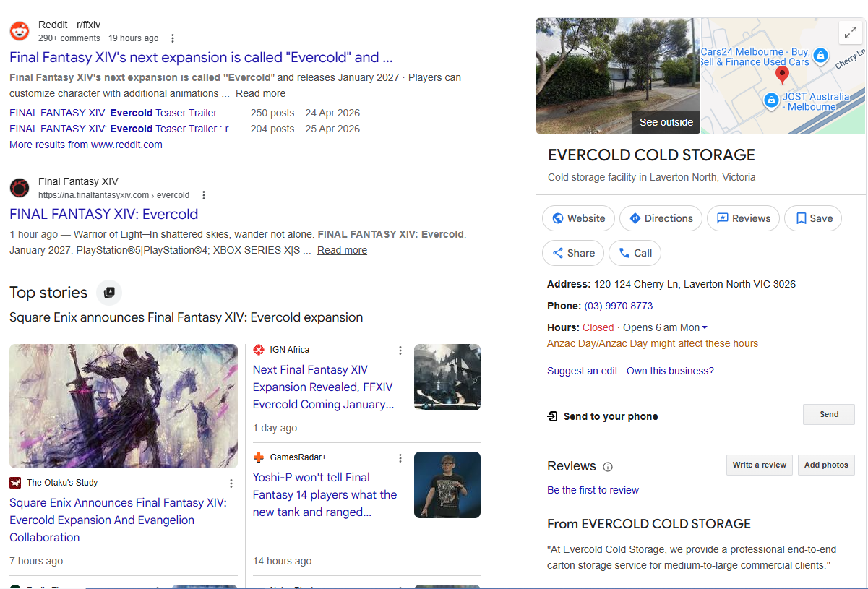The height and width of the screenshot is (589, 868).
Task: Open three-dot menu for GamesRadar+ story
Action: point(400,458)
